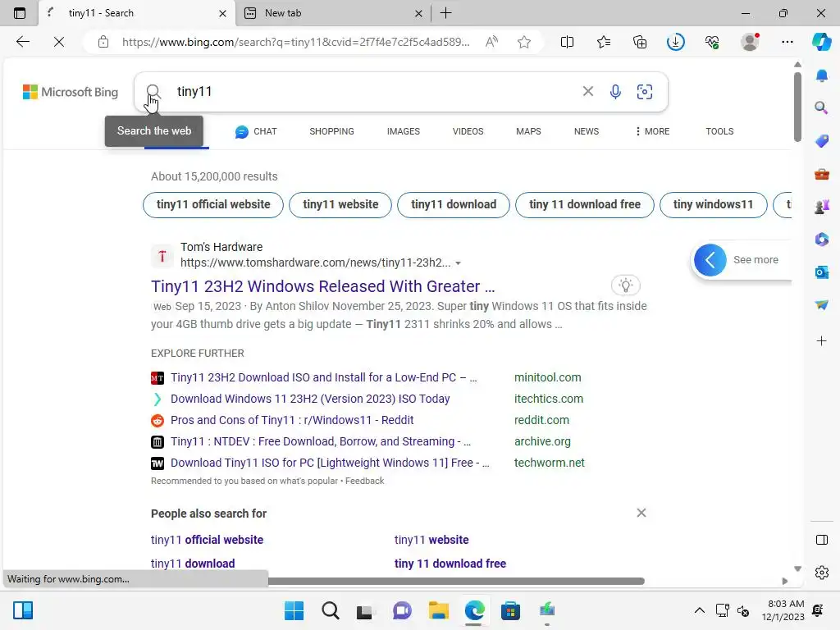Open the Favorites list
The width and height of the screenshot is (840, 630).
pos(604,42)
